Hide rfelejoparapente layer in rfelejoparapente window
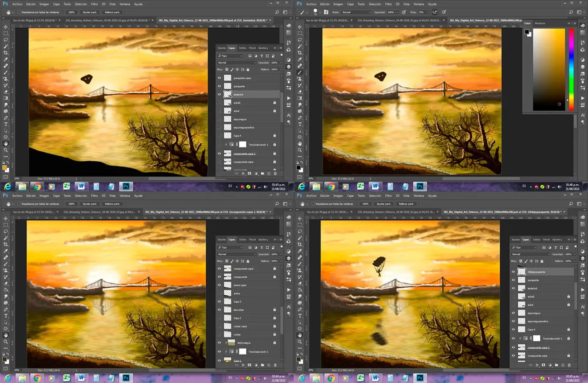This screenshot has height=383, width=588. (x=514, y=272)
